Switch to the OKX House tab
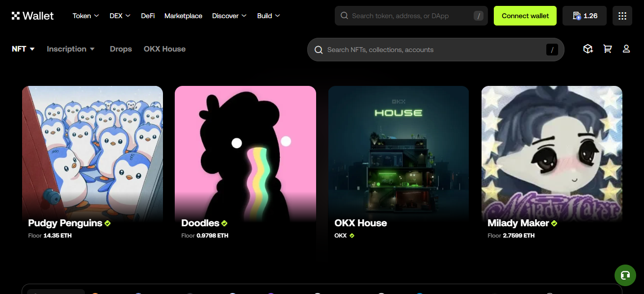644x294 pixels. pyautogui.click(x=164, y=49)
